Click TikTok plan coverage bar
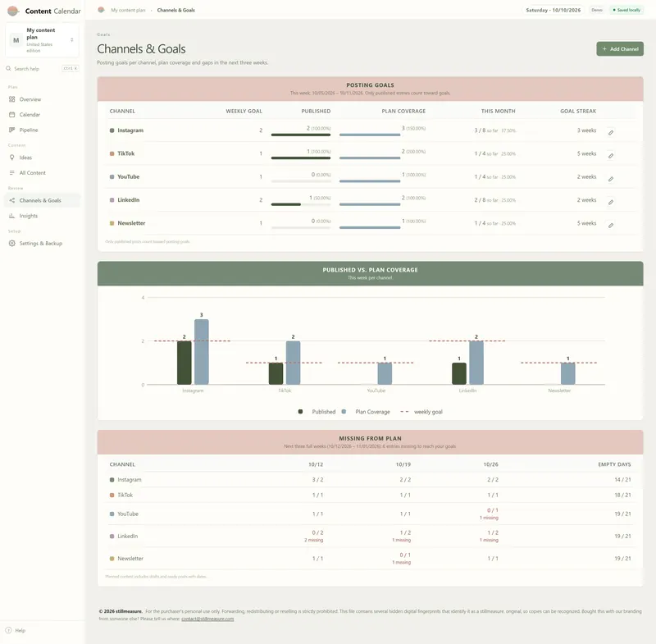 tap(370, 158)
